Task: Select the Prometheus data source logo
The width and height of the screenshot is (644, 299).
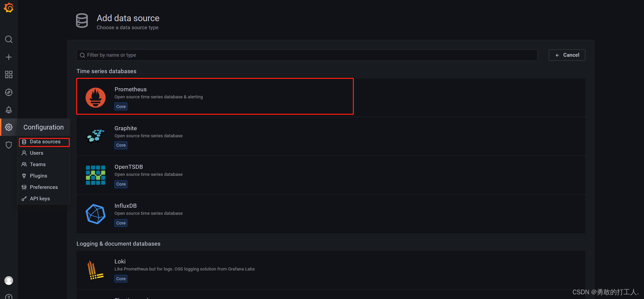Action: tap(96, 97)
